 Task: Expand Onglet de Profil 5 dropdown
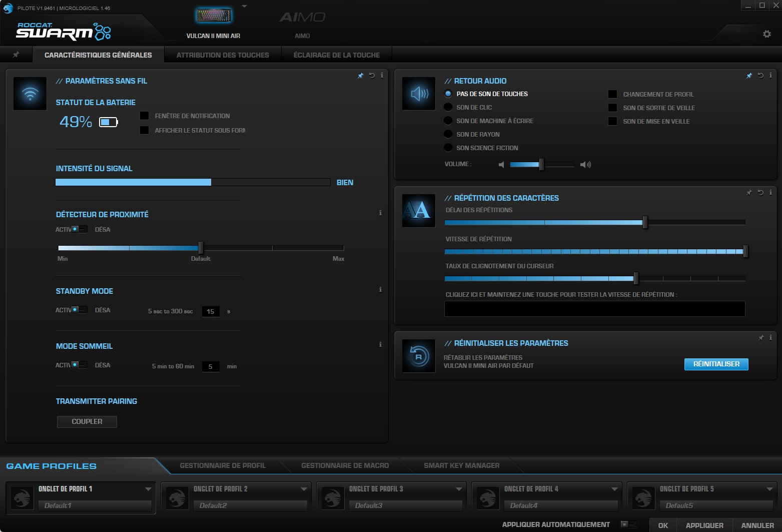coord(770,489)
